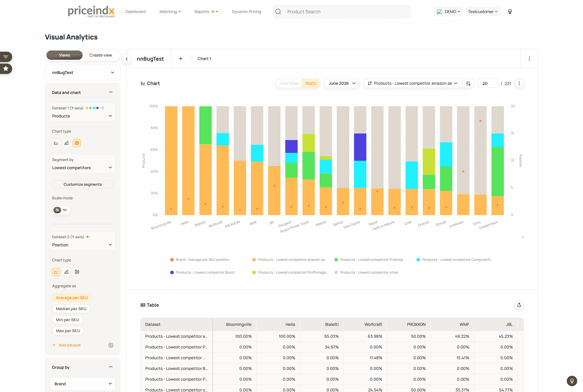Image resolution: width=583 pixels, height=392 pixels.
Task: Click the search magnifier icon
Action: 278,12
